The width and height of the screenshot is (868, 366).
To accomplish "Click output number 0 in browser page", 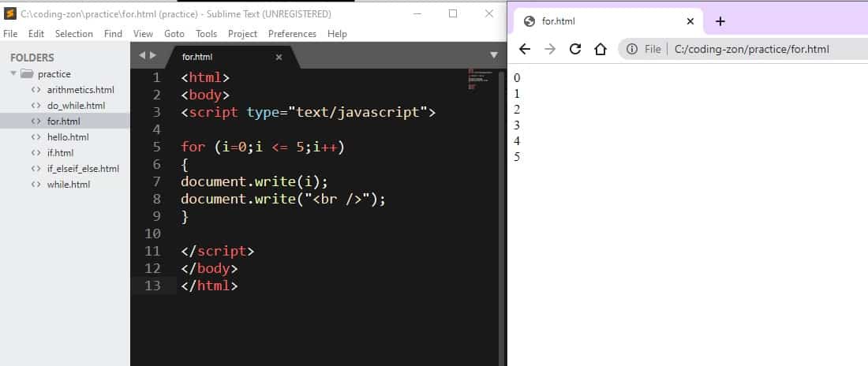I will (x=517, y=77).
